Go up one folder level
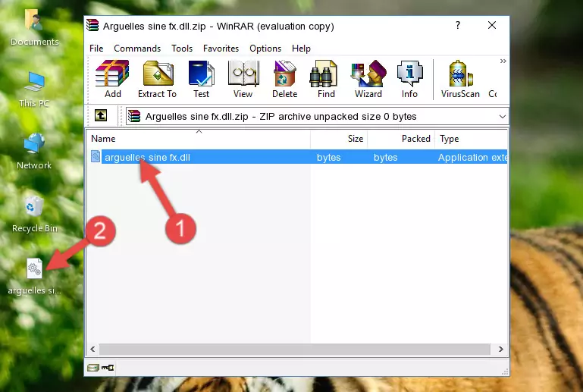Image resolution: width=583 pixels, height=392 pixels. 101,116
